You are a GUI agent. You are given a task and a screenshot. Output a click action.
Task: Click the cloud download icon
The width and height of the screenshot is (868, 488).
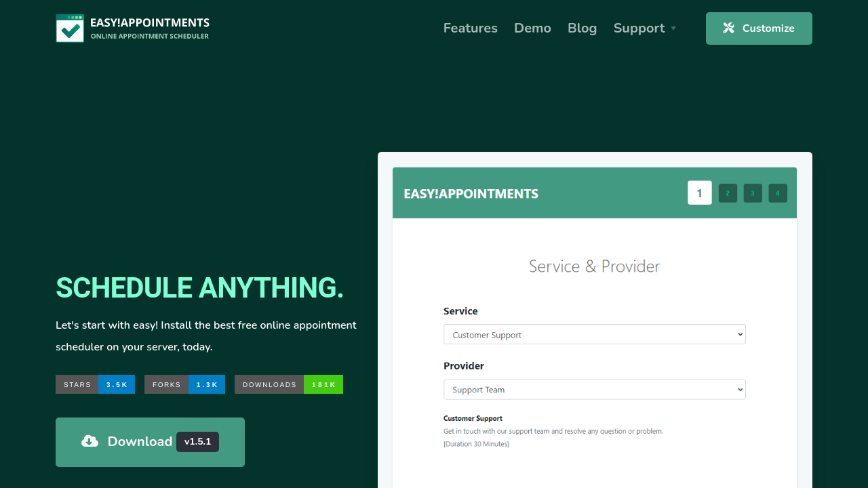pyautogui.click(x=90, y=441)
